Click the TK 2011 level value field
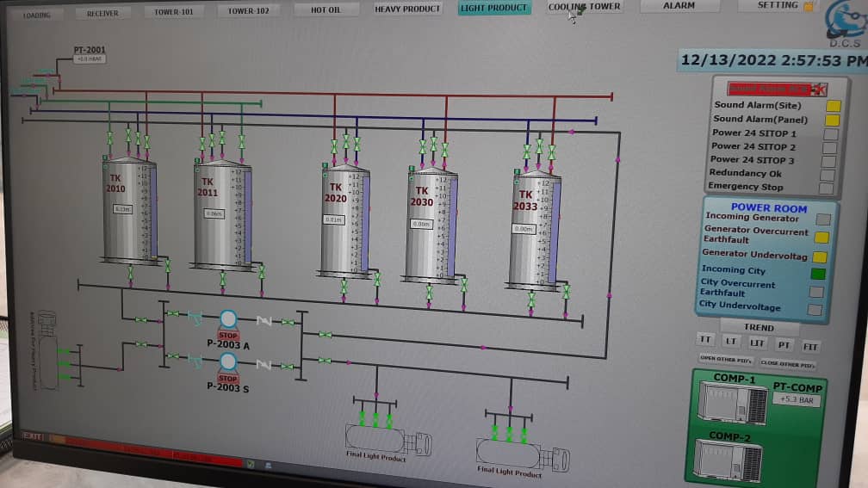Screen dimensions: 868x488 tap(214, 213)
